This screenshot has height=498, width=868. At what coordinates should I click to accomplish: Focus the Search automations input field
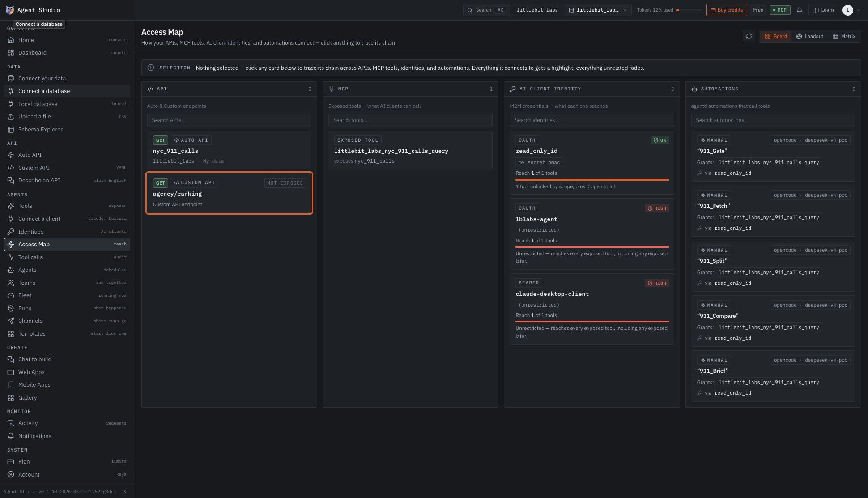coord(773,120)
